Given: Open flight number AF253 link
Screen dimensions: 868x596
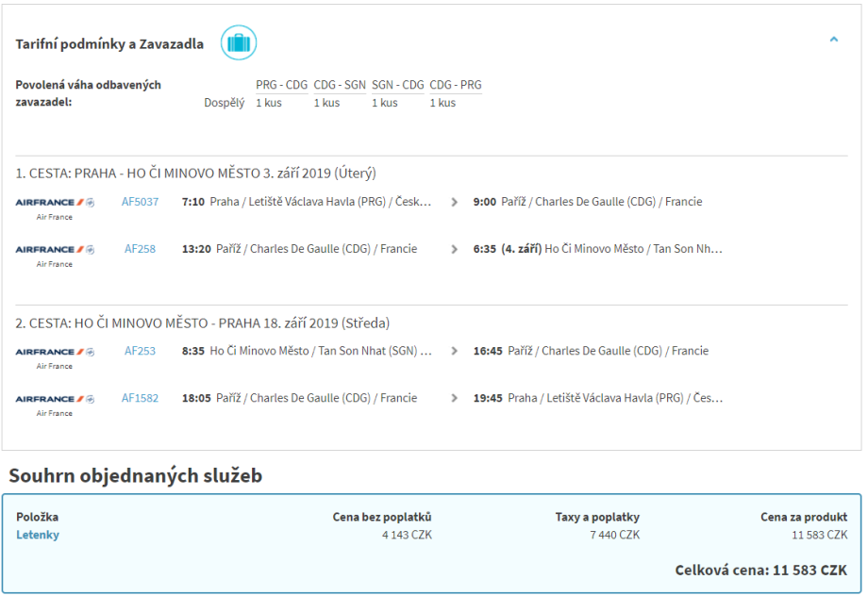Looking at the screenshot, I should pos(141,351).
